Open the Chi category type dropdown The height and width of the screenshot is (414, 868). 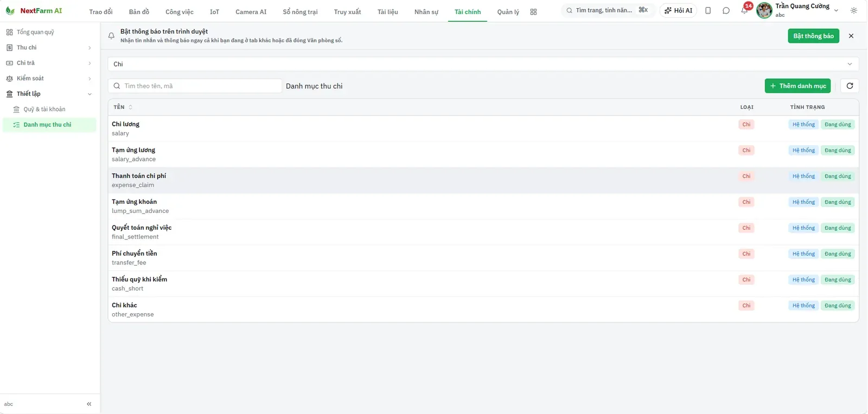[x=483, y=64]
